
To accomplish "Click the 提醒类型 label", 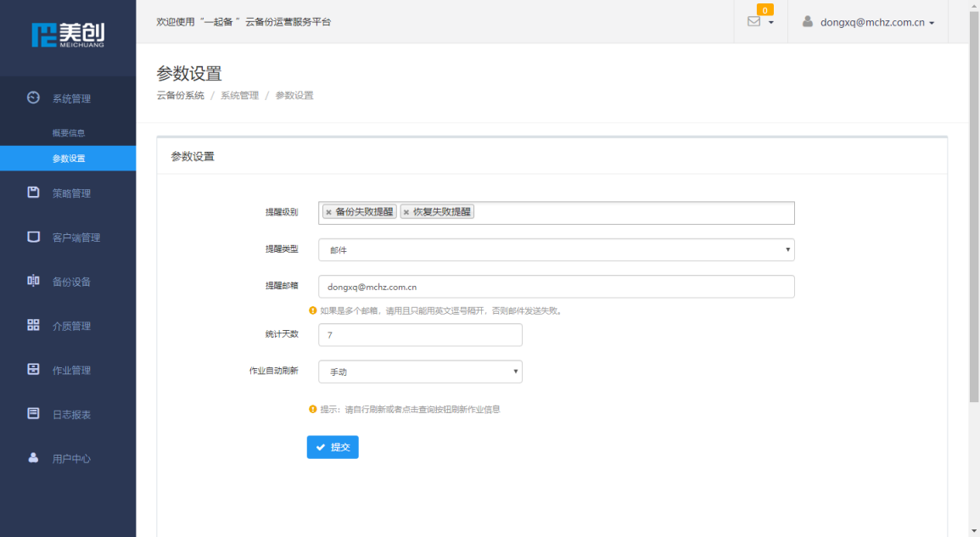I will tap(282, 249).
